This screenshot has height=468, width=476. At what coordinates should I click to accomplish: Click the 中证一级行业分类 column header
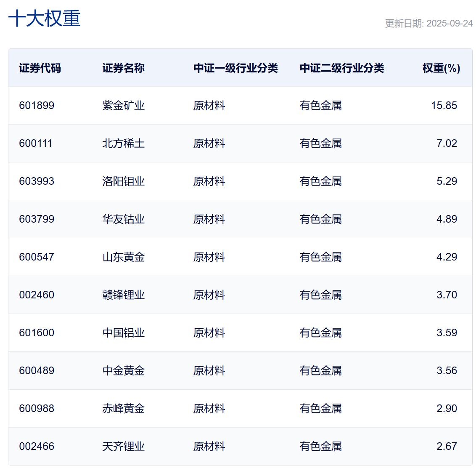[x=235, y=68]
